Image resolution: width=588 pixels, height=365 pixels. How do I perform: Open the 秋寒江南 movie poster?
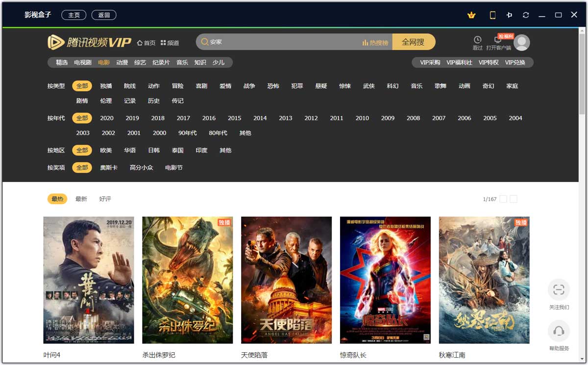click(485, 280)
